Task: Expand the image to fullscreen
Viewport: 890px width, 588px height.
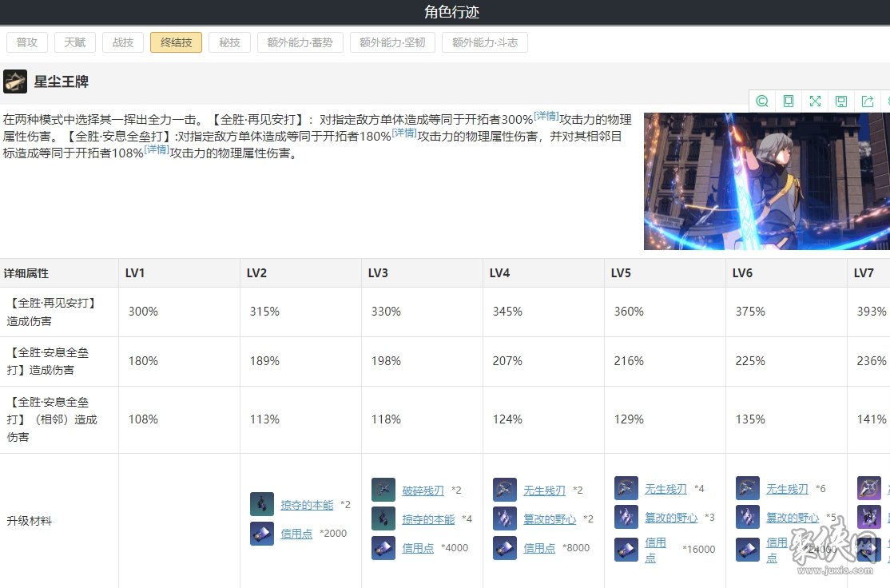Action: pos(815,101)
